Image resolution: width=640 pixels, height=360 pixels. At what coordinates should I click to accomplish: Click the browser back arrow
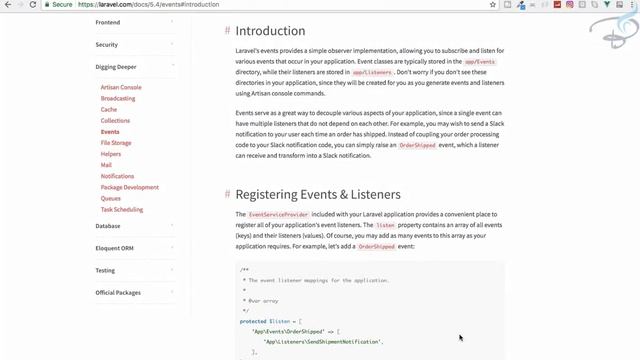[x=8, y=4]
